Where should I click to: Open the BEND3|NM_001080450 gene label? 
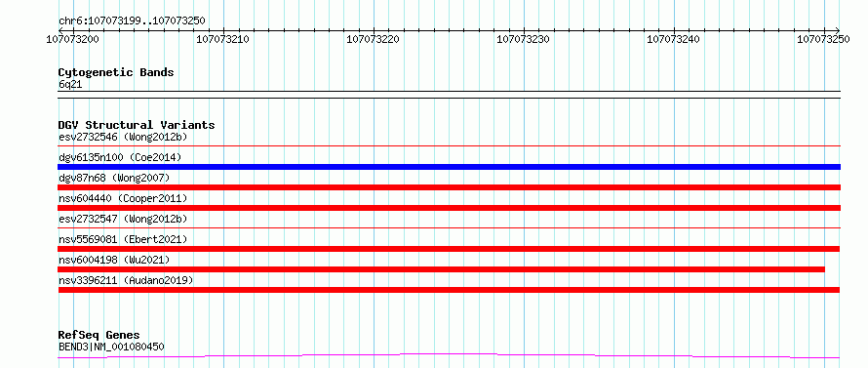pos(111,348)
